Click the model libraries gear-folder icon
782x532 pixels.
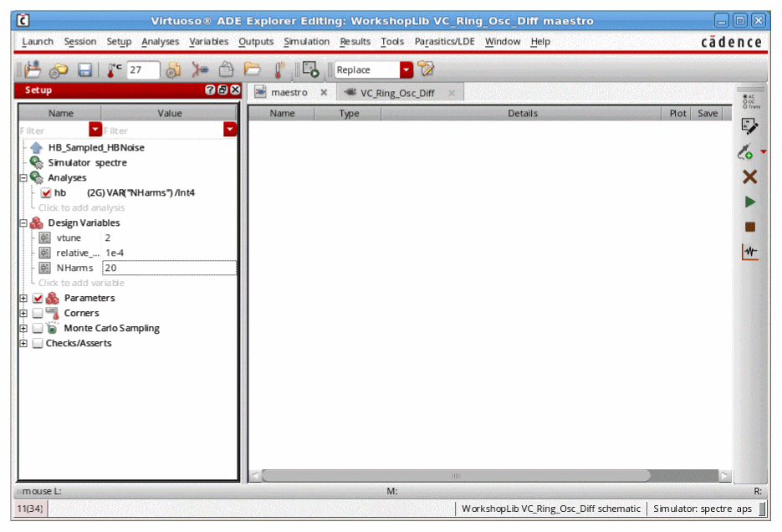tap(173, 69)
